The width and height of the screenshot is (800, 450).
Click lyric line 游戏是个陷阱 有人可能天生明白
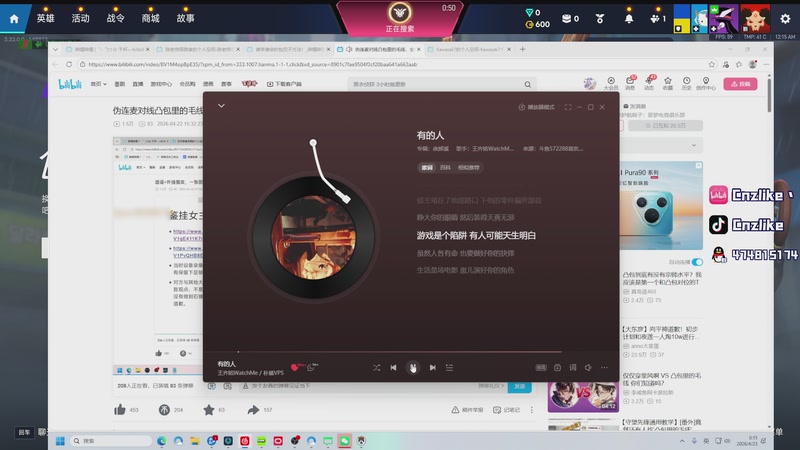476,235
